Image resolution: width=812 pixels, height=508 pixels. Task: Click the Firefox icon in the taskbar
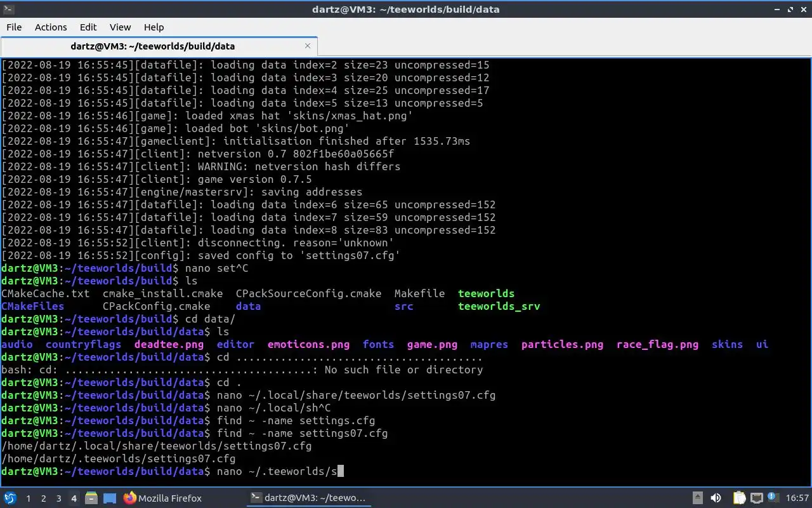coord(130,498)
